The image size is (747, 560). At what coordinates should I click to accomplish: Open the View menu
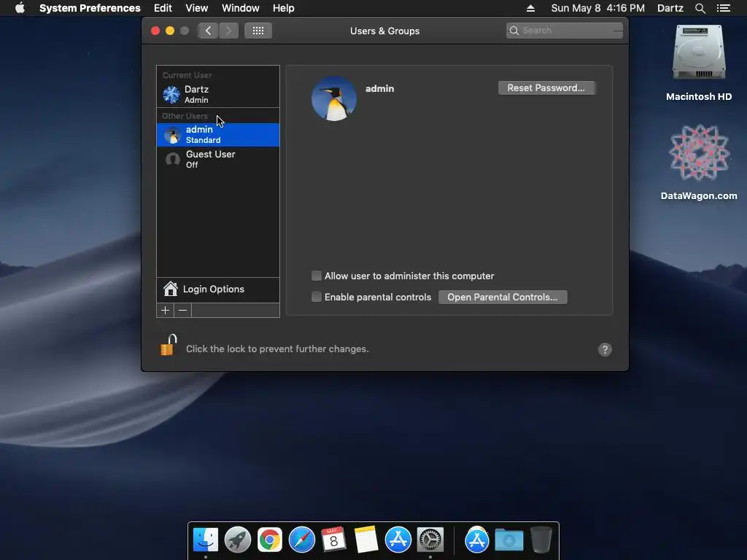[x=197, y=8]
